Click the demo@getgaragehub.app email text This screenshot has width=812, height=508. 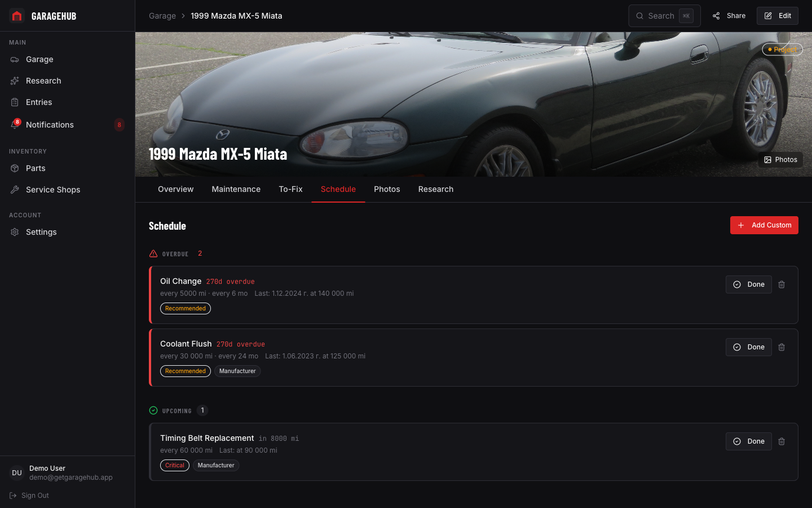pos(71,478)
